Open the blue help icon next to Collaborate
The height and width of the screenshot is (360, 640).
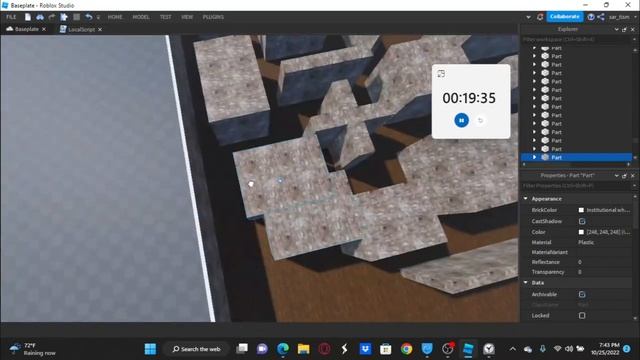click(591, 17)
